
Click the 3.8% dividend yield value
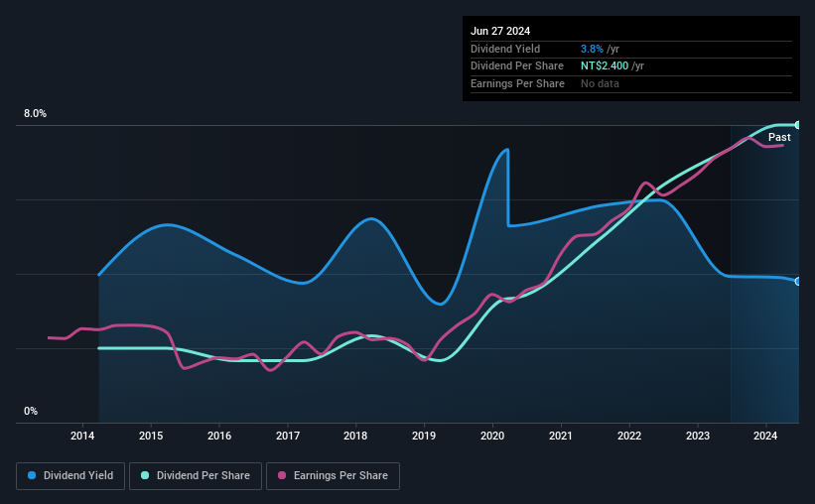click(592, 49)
